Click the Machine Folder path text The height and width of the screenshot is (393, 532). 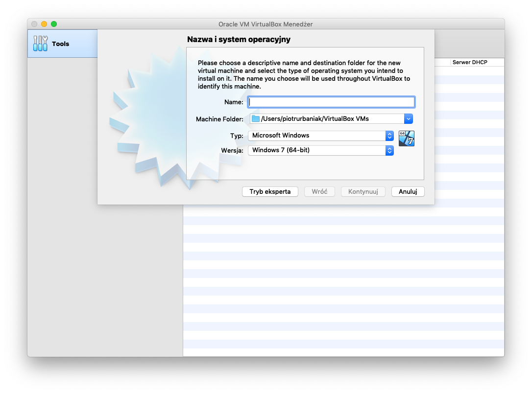[315, 118]
